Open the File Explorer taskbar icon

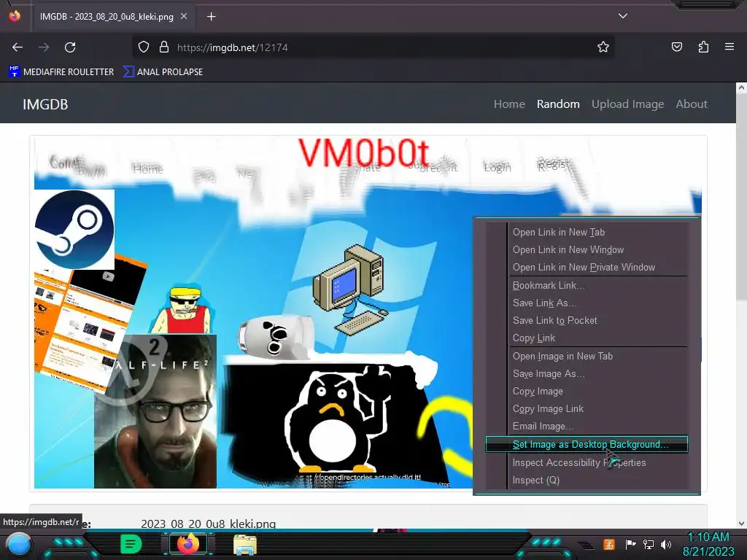pos(245,545)
